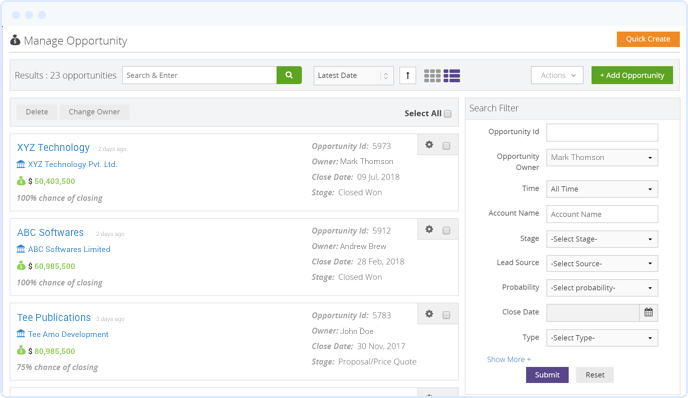Focus the Close Date filter field
The width and height of the screenshot is (688, 398).
[x=593, y=312]
